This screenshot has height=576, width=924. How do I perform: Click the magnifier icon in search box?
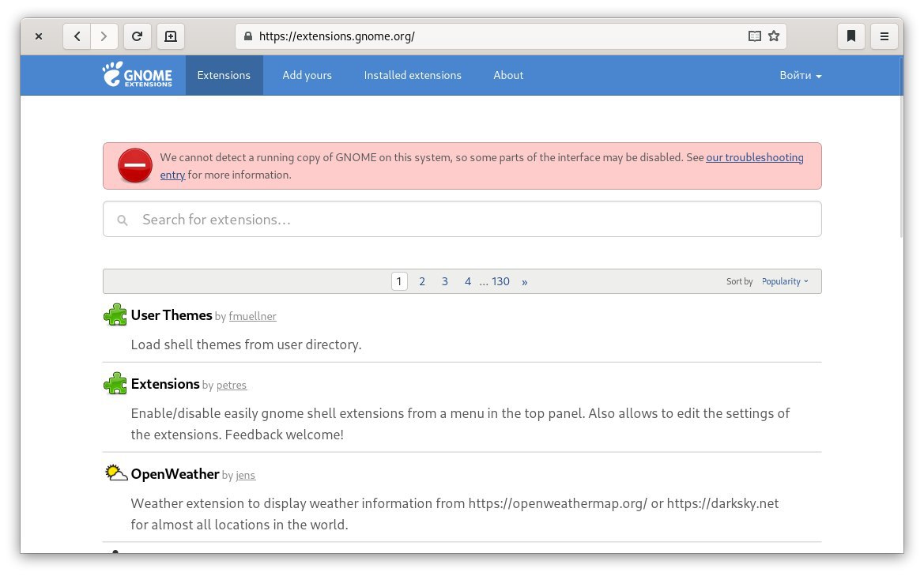pos(123,220)
